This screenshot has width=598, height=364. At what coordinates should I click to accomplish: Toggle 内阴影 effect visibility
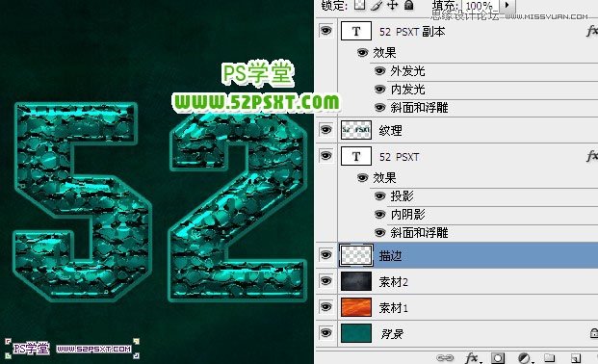point(379,215)
